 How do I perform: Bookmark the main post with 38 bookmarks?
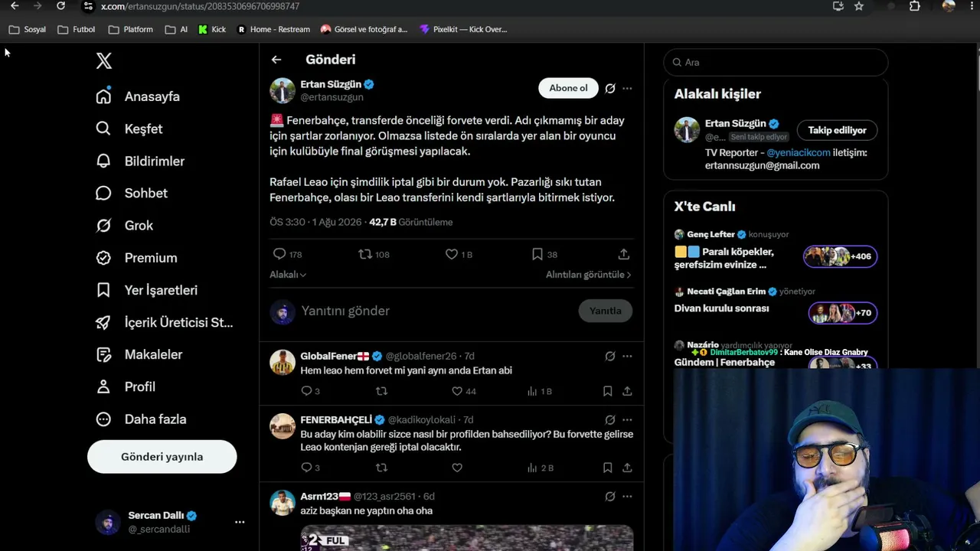pos(544,254)
